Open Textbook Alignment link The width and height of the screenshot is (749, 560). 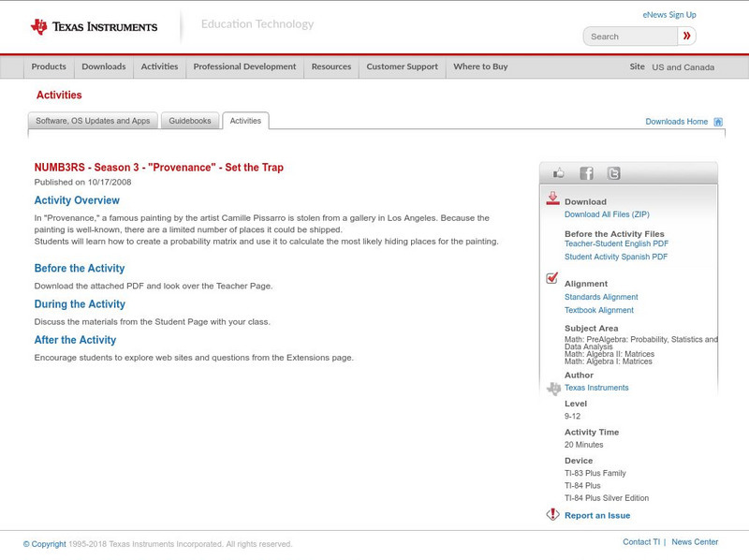[599, 310]
